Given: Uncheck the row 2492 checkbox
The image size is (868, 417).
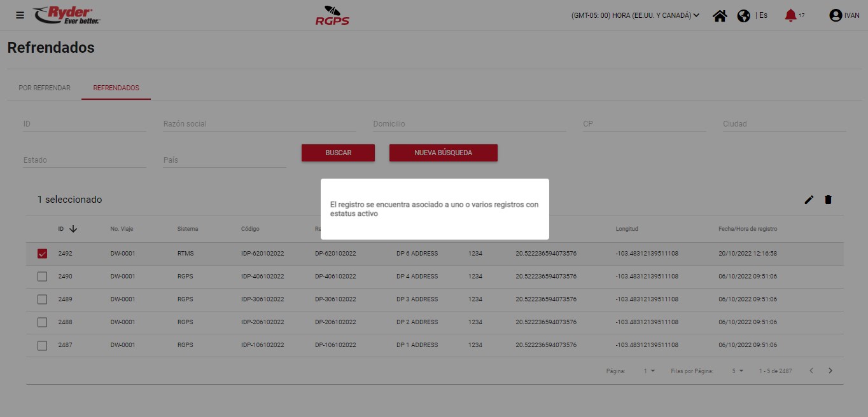Looking at the screenshot, I should pos(42,254).
